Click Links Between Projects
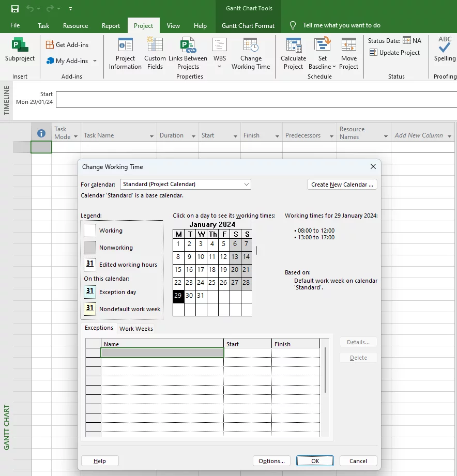The width and height of the screenshot is (457, 476). 188,54
